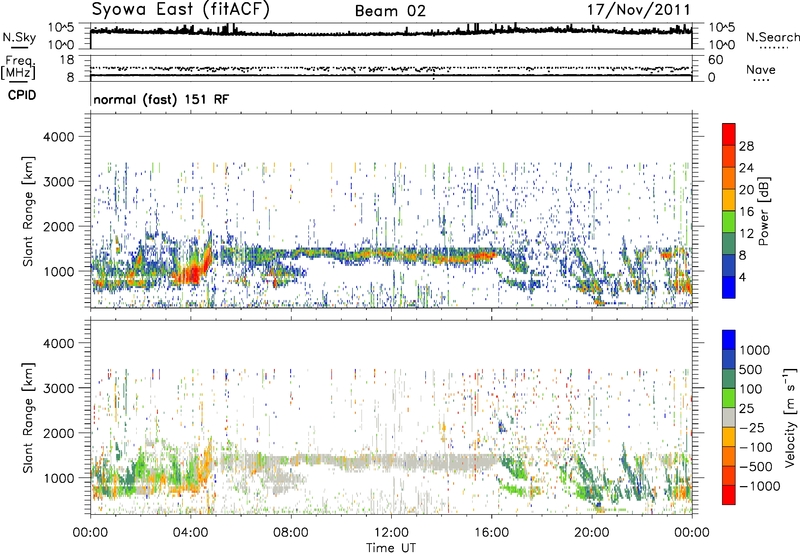The image size is (800, 554).
Task: Click the "16:00" time axis tick label
Action: [491, 532]
